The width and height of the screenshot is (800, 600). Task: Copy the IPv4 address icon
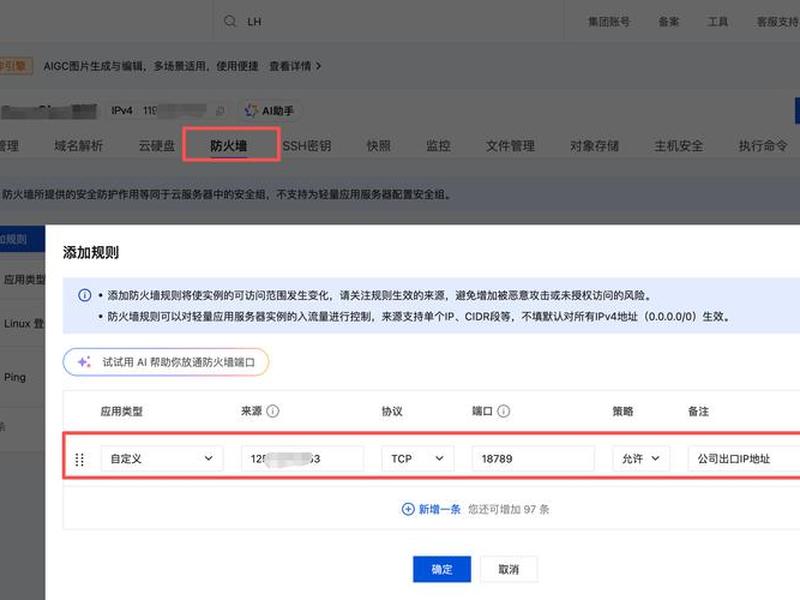click(220, 111)
